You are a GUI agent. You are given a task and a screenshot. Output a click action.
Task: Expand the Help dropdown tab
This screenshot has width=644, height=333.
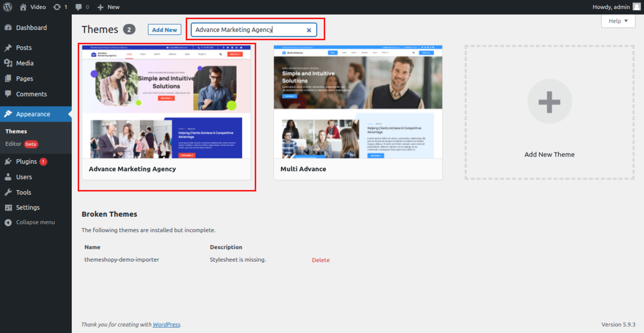click(x=618, y=21)
